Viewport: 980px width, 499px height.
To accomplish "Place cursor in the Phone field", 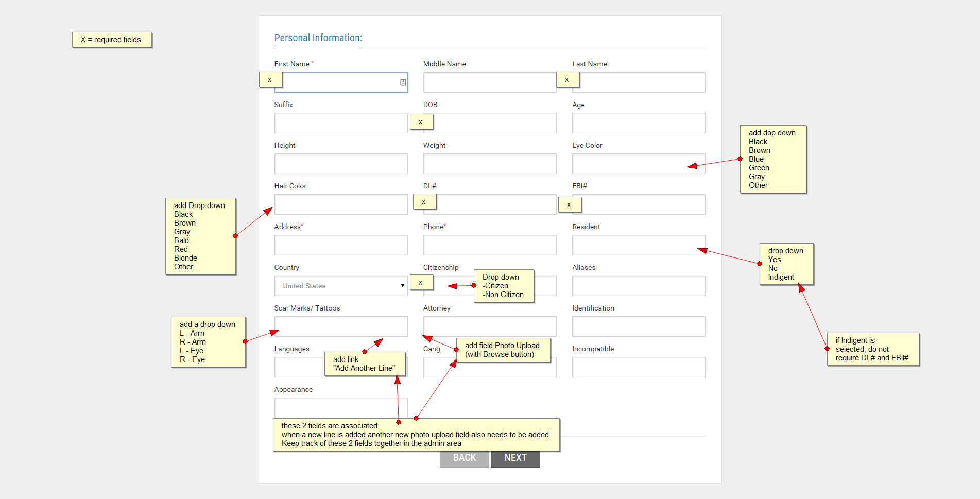I will click(490, 245).
